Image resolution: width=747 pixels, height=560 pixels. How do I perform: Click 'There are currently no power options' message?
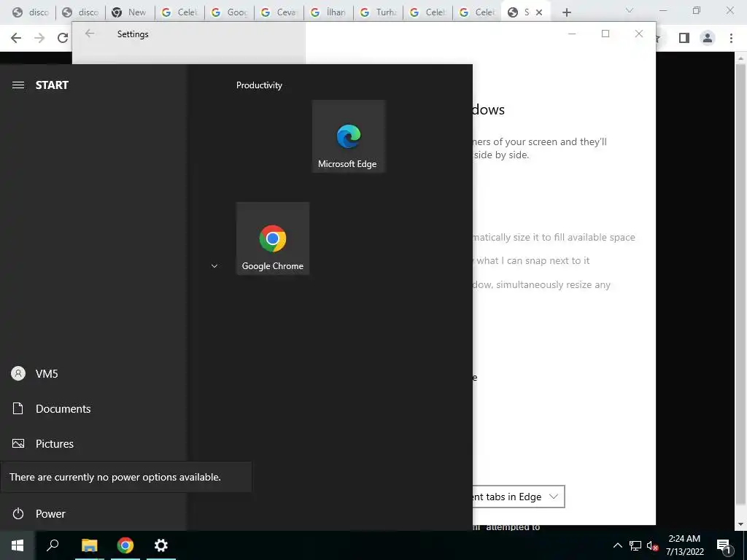pos(115,477)
